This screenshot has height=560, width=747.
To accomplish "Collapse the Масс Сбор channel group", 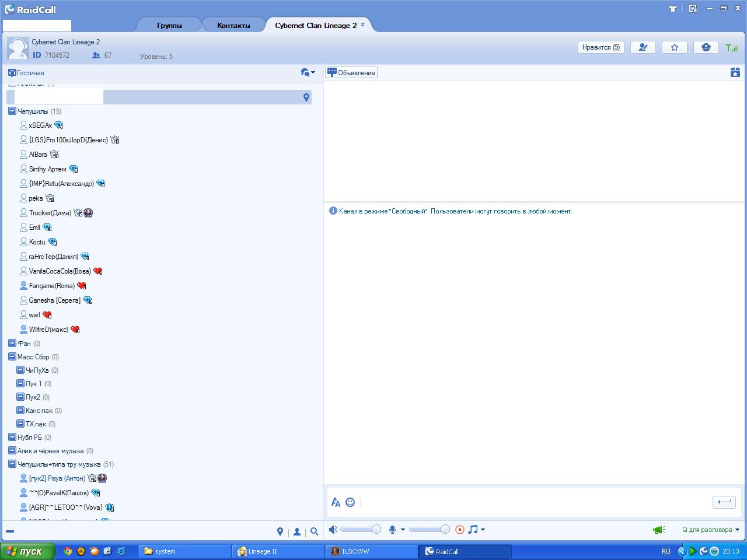I will 12,356.
